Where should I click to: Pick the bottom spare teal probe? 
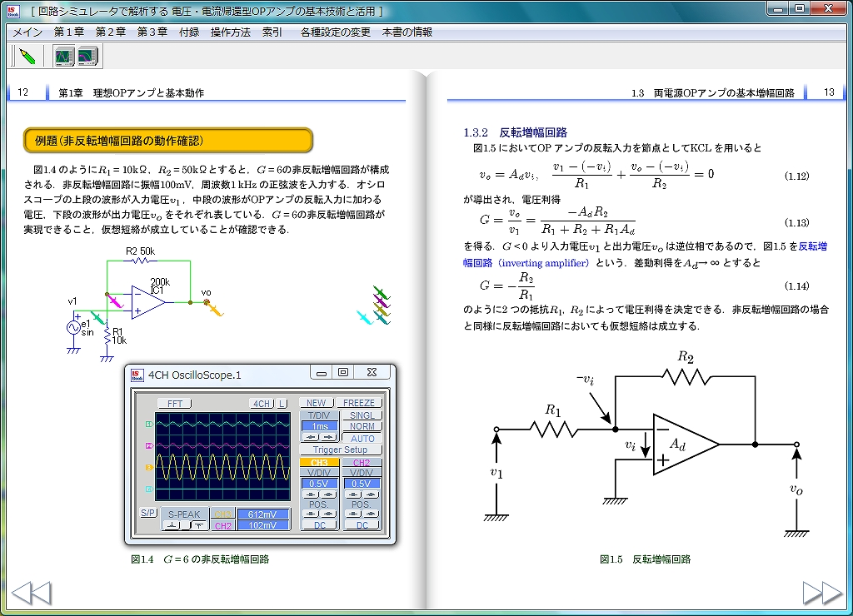coord(382,318)
